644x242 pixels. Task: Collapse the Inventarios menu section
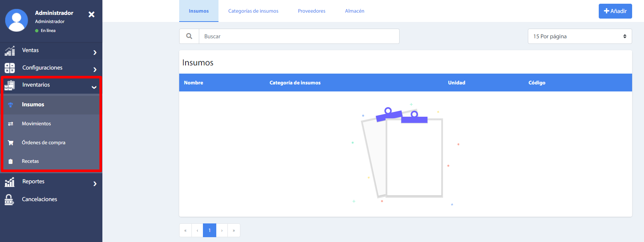(x=94, y=87)
